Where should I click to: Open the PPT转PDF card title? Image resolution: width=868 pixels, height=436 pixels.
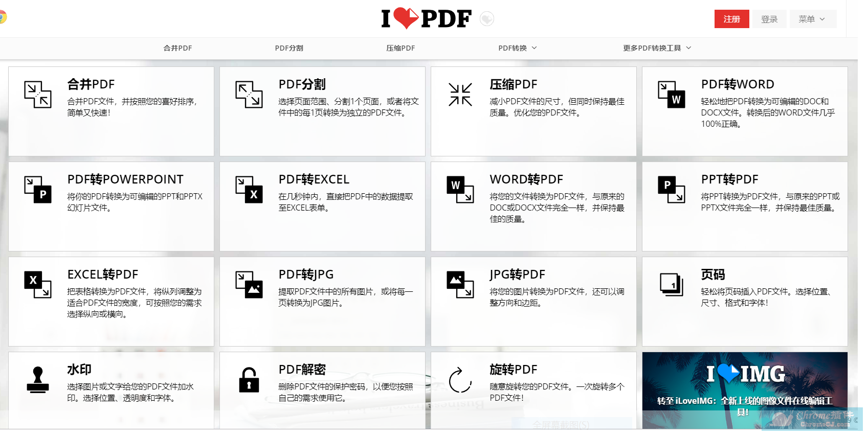coord(729,179)
